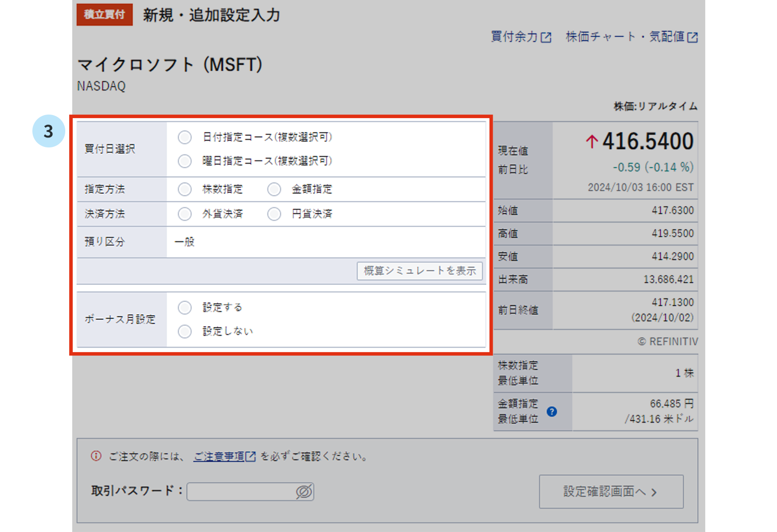Click 株価:リアルタイム label
The height and width of the screenshot is (532, 777).
[655, 107]
